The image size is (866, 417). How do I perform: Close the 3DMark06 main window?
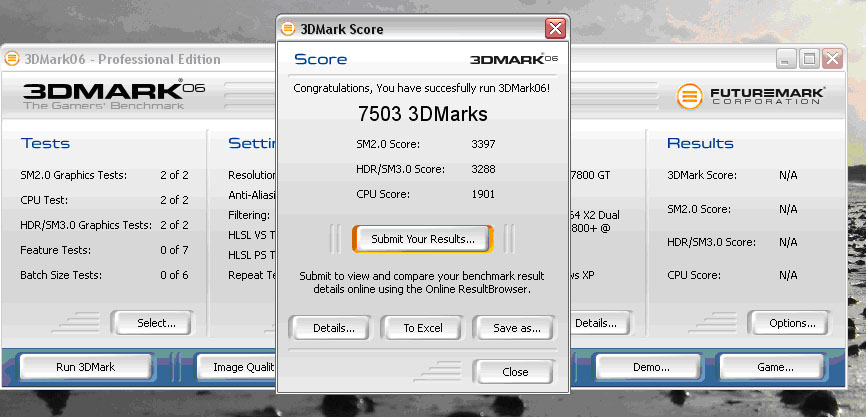pos(832,59)
